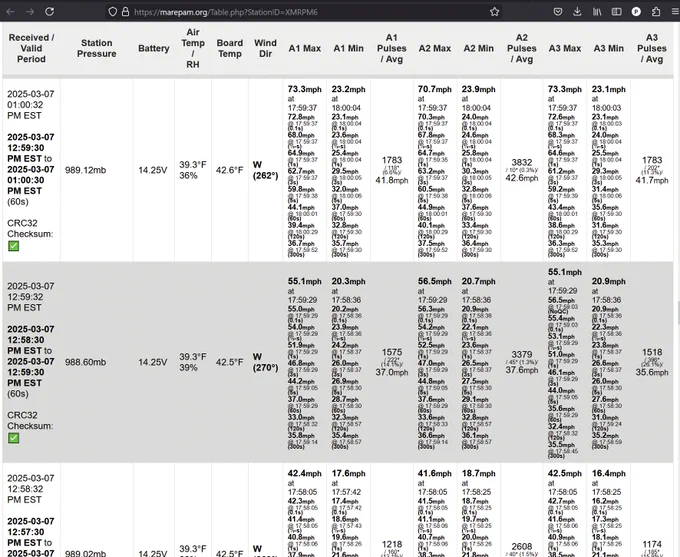680x557 pixels.
Task: Click the 'Station Pressure' column header
Action: point(97,48)
